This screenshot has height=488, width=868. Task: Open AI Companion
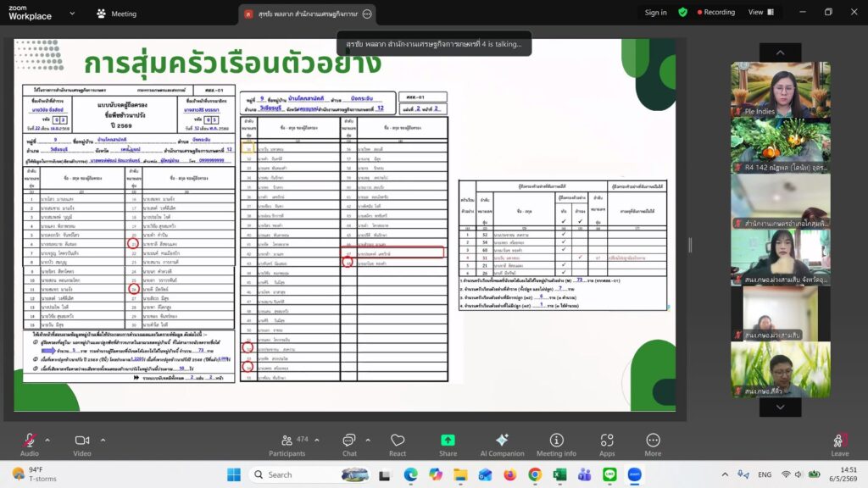tap(502, 445)
